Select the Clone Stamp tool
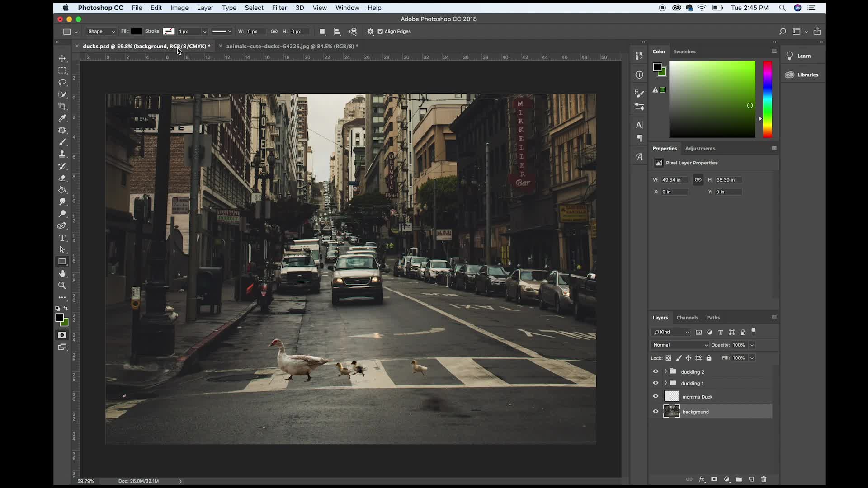 62,154
